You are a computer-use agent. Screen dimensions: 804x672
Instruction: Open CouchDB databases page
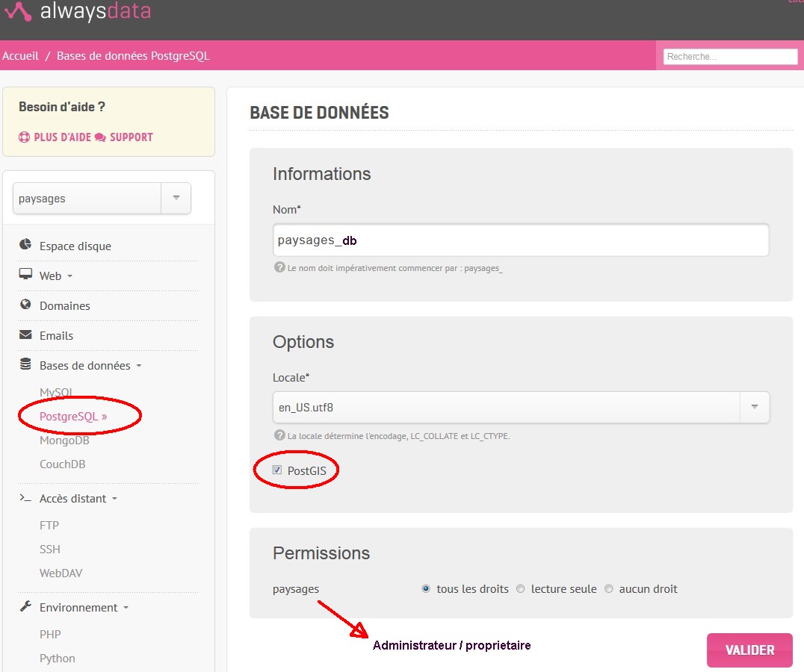(63, 464)
